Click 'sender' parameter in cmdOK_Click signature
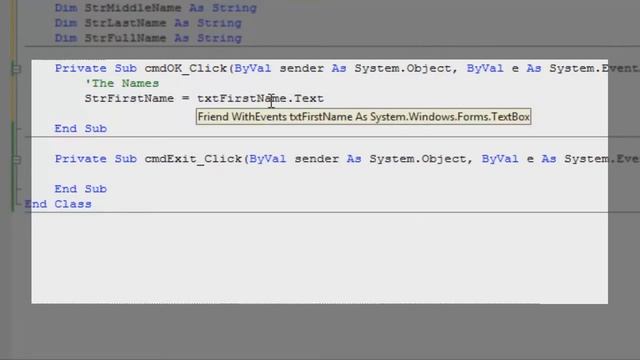 (x=302, y=68)
